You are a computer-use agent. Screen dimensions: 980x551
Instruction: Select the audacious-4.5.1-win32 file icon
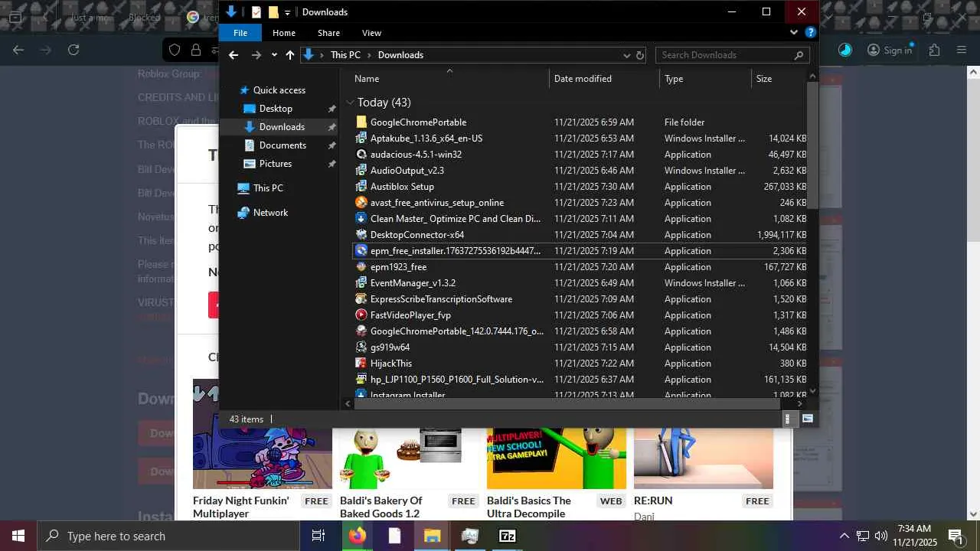point(362,155)
